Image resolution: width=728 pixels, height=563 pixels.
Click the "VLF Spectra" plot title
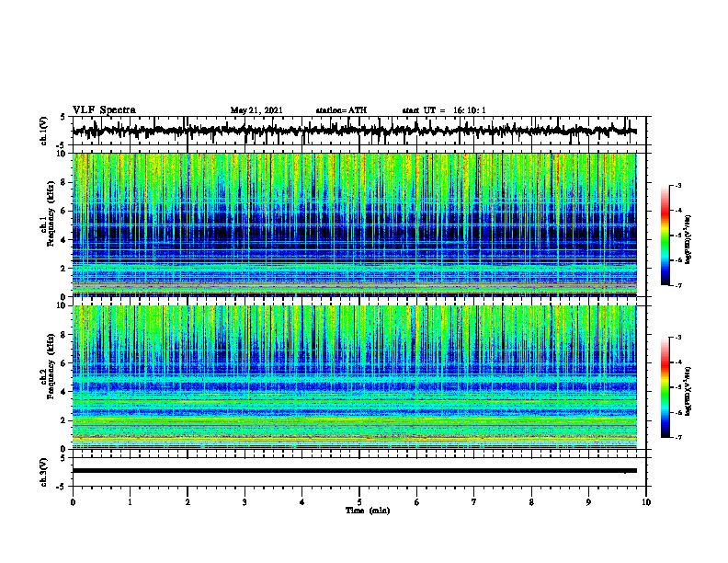point(104,110)
